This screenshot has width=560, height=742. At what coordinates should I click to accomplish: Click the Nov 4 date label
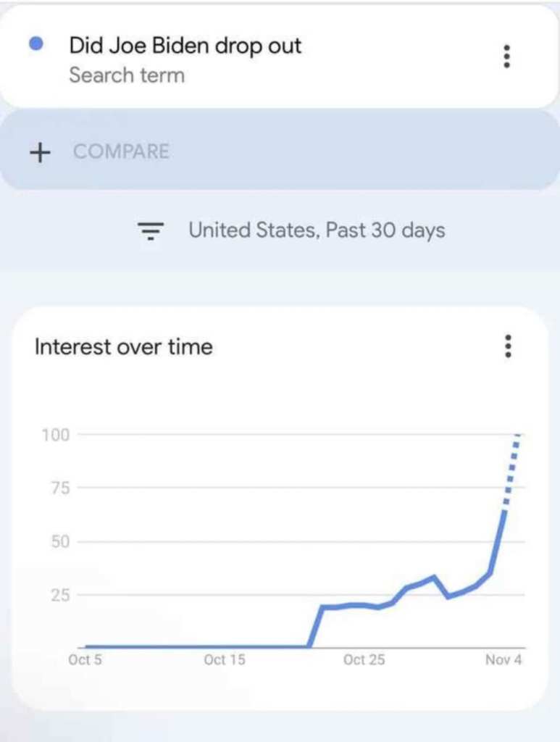503,660
